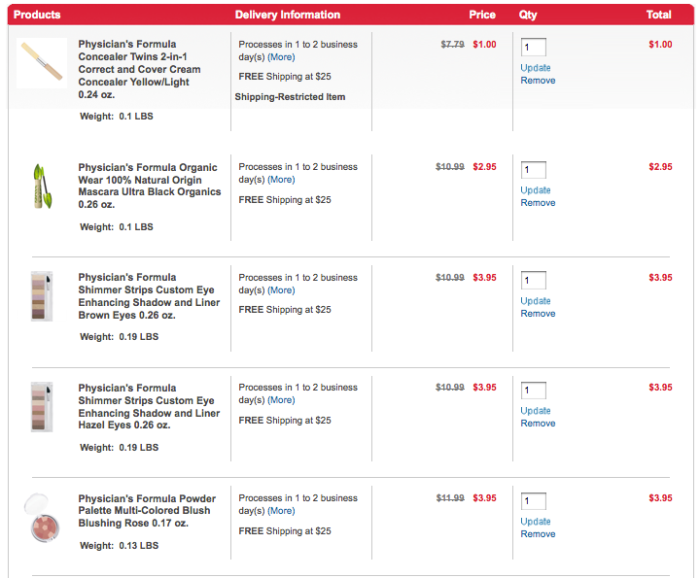700x578 pixels.
Task: Update Shimmer Strips Hazel Eyes quantity
Action: [x=536, y=410]
